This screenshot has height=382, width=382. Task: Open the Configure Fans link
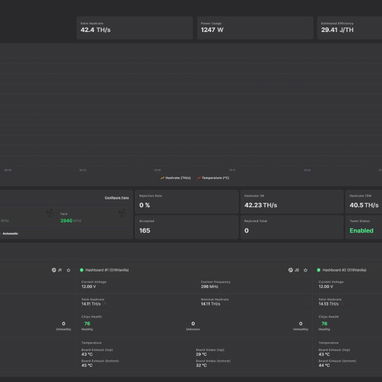(117, 198)
